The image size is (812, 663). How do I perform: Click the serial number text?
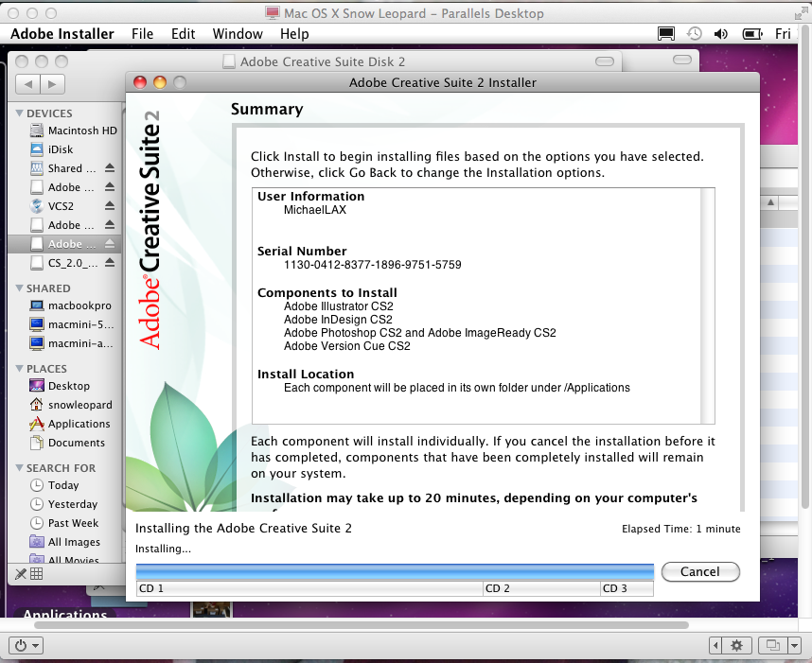coord(372,265)
